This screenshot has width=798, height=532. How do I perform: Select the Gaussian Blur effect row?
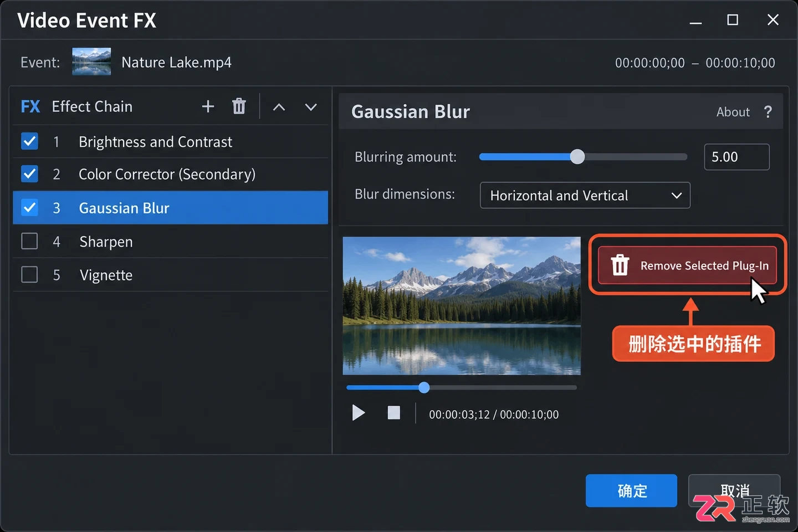click(171, 208)
